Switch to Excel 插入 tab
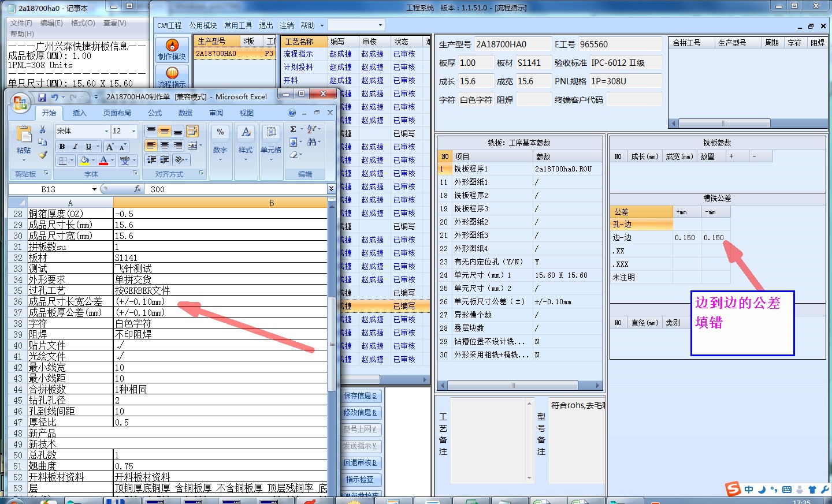Image resolution: width=832 pixels, height=504 pixels. point(79,113)
